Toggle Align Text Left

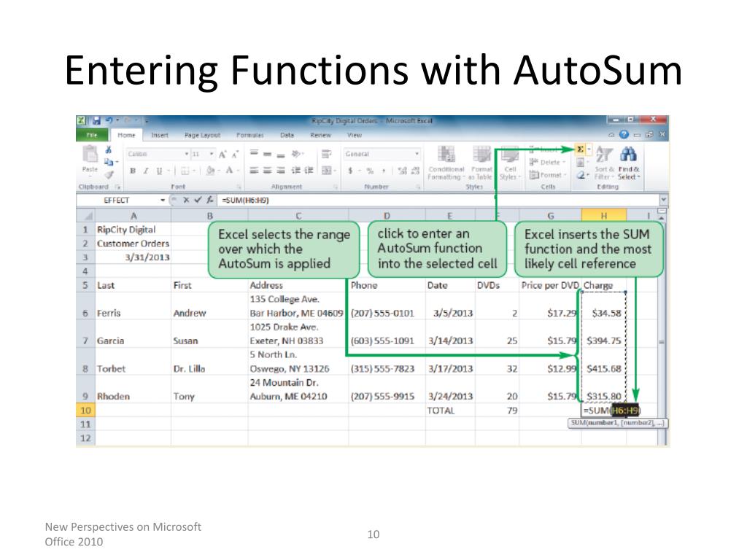pos(254,171)
